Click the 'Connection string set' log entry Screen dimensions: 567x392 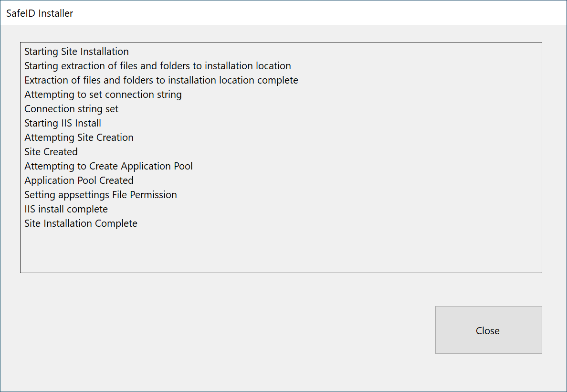(71, 109)
